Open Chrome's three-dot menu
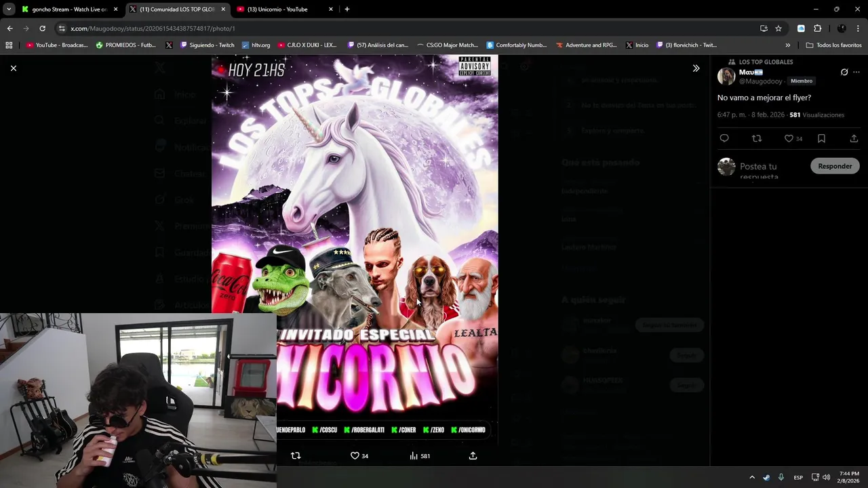 click(859, 28)
